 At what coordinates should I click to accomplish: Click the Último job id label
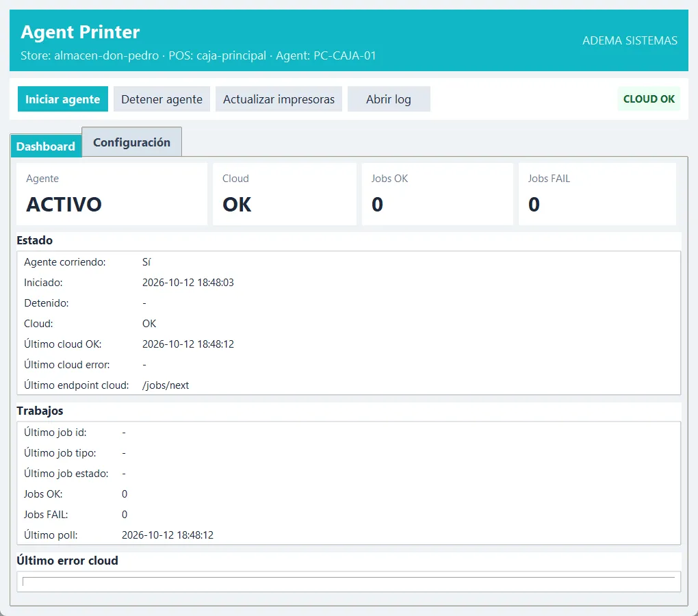coord(55,433)
